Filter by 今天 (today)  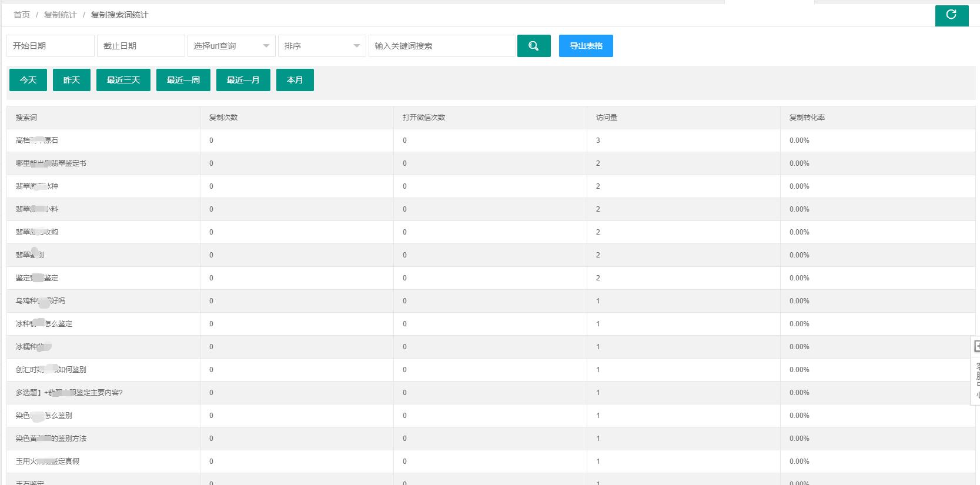pyautogui.click(x=28, y=80)
